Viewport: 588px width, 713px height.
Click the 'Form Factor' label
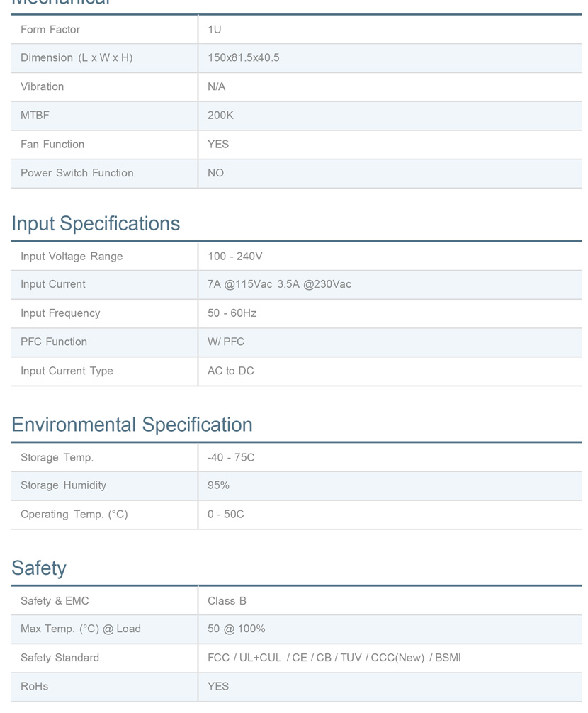click(x=50, y=30)
